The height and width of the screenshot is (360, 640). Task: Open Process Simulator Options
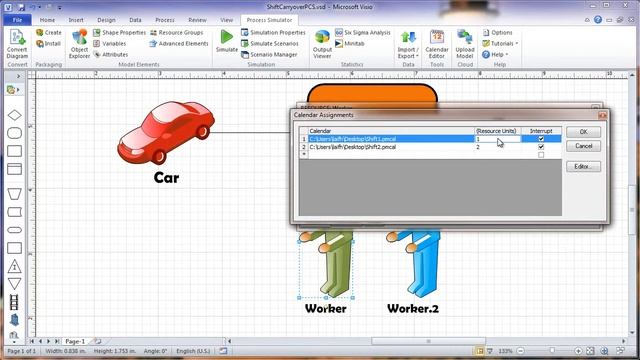pyautogui.click(x=497, y=32)
